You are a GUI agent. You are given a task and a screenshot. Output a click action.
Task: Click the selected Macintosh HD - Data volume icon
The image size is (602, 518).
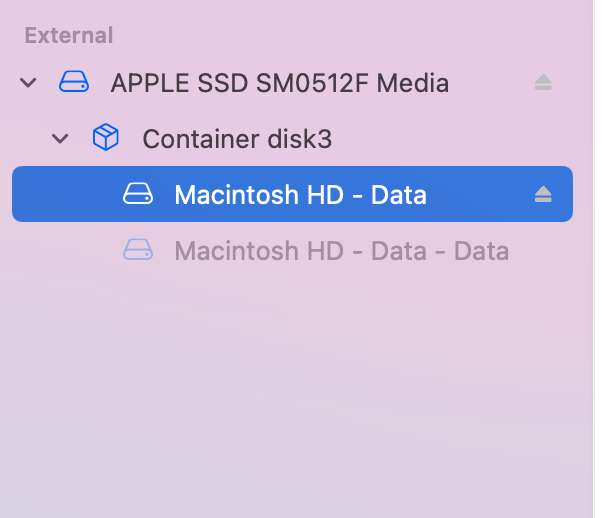pos(138,194)
